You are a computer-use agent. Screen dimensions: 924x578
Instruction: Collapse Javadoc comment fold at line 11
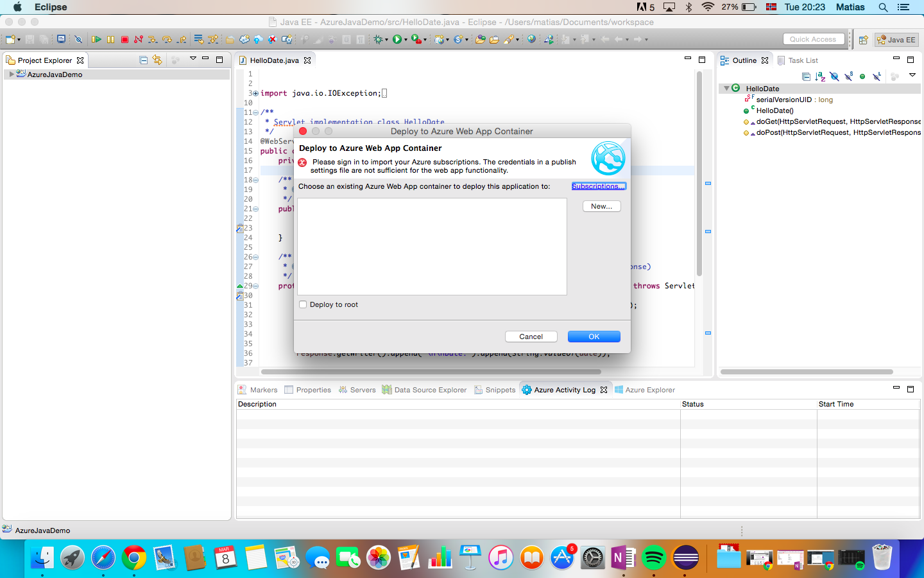(255, 112)
